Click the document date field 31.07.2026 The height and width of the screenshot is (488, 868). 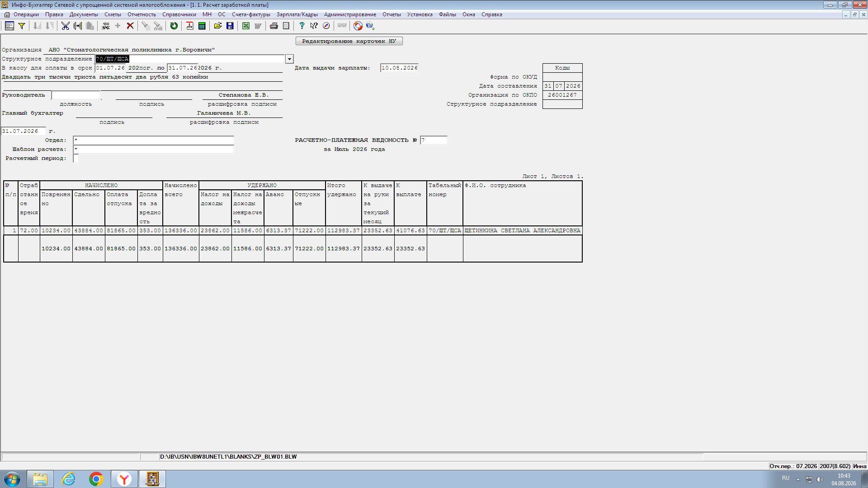tap(23, 131)
